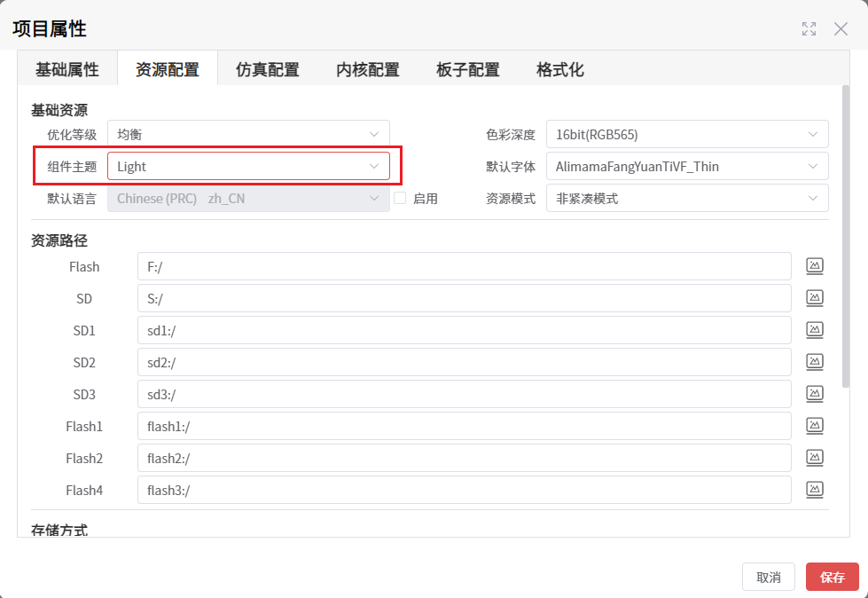Click the browse icon beside SD2 path
Screen dimensions: 868x598
point(814,361)
